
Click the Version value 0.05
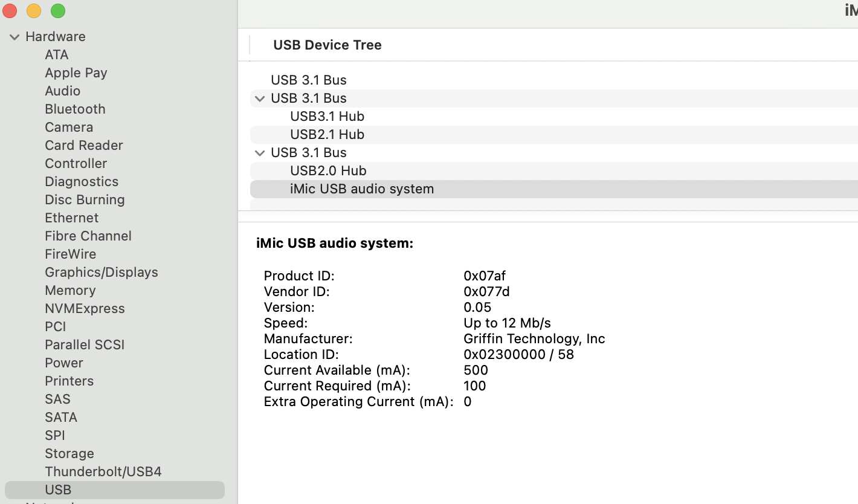pos(477,307)
